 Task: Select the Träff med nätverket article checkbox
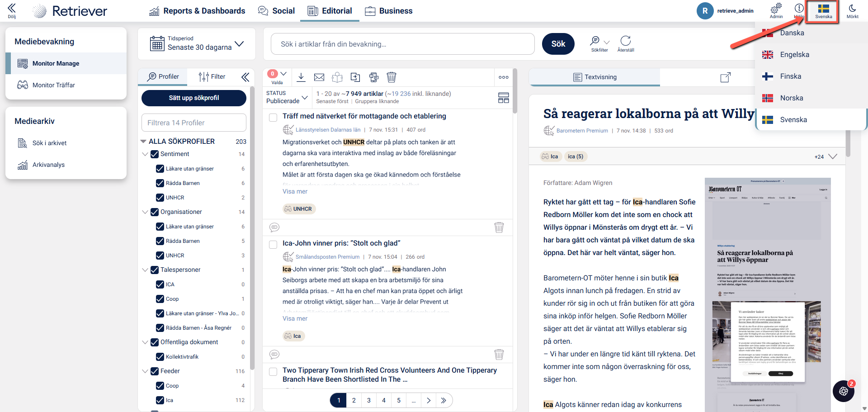[273, 118]
